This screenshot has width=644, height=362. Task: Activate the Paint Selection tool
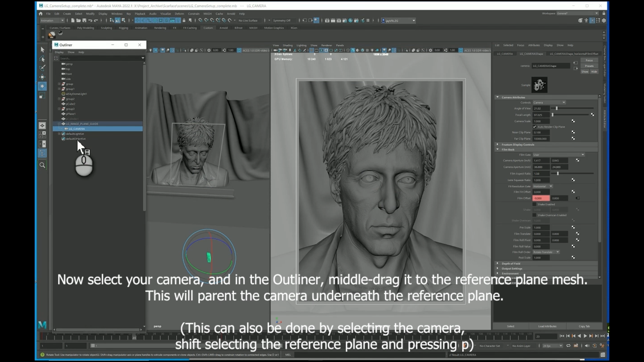[42, 68]
